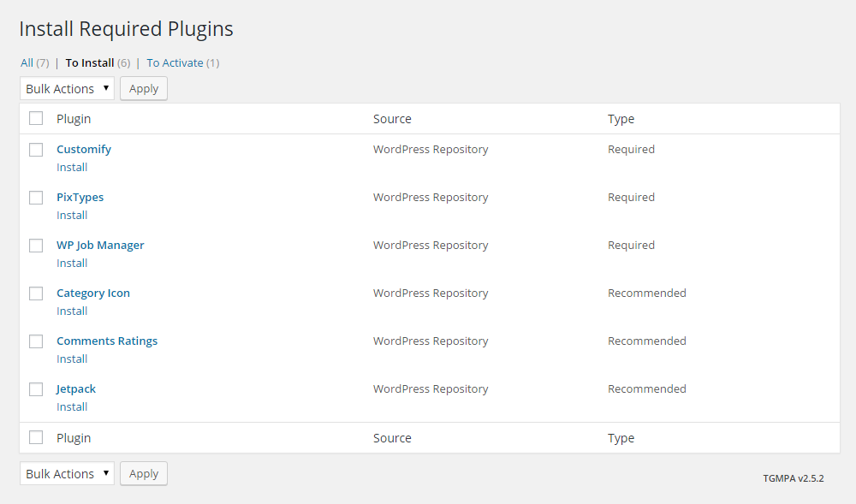The width and height of the screenshot is (856, 504).
Task: Click Install under PixTypes
Action: point(72,216)
